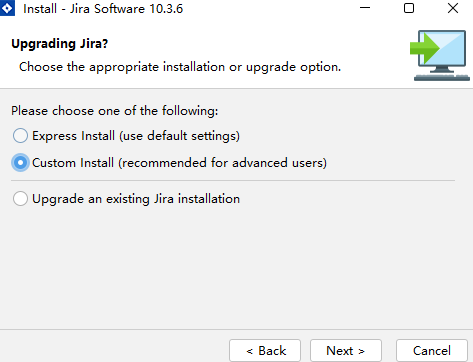Go back with the < Back button

[x=265, y=351]
